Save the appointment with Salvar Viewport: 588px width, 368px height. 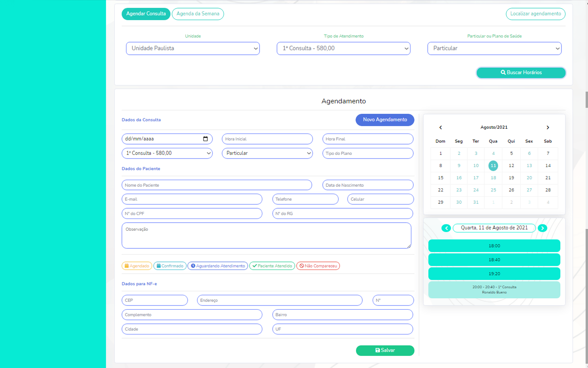click(385, 350)
